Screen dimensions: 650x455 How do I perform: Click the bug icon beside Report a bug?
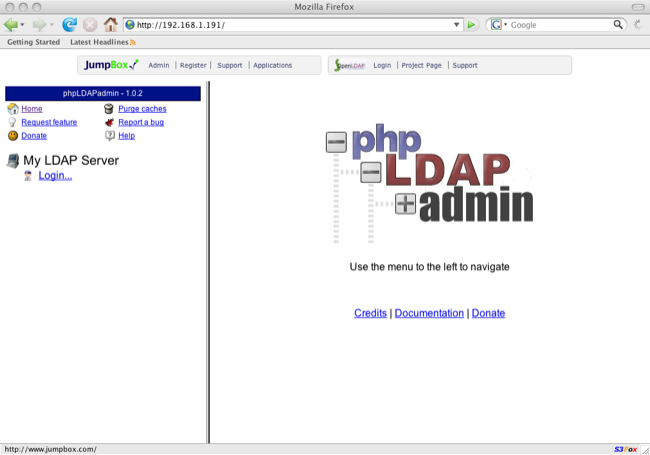(109, 122)
